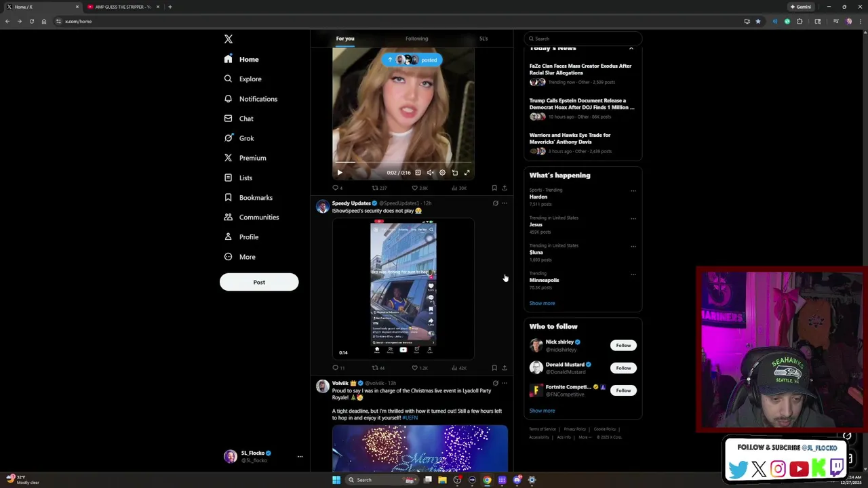
Task: Share the top video post
Action: coord(504,188)
